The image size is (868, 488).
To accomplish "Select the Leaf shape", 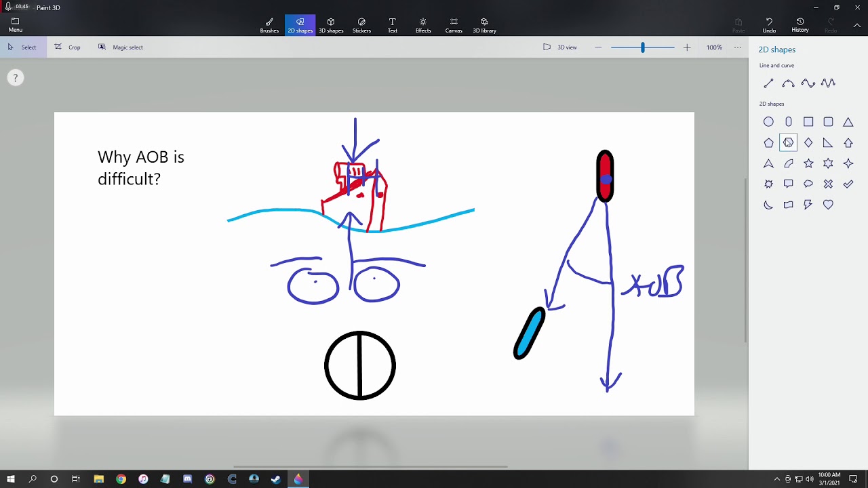I will pyautogui.click(x=788, y=163).
